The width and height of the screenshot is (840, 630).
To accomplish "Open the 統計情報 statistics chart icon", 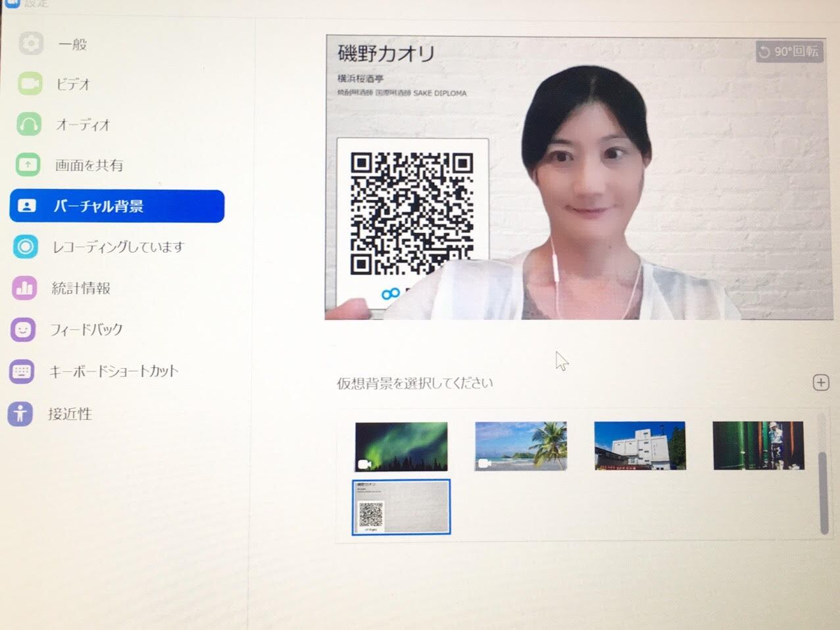I will (x=24, y=288).
